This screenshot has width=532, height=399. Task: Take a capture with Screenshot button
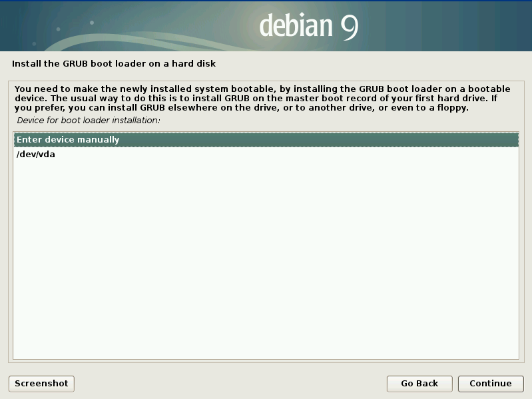pos(41,384)
